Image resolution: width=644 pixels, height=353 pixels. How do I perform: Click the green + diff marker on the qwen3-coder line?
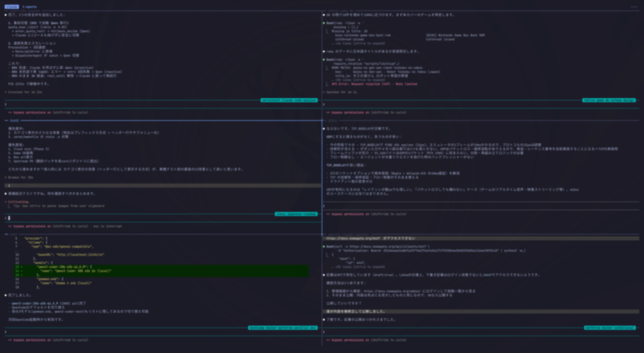tap(21, 267)
